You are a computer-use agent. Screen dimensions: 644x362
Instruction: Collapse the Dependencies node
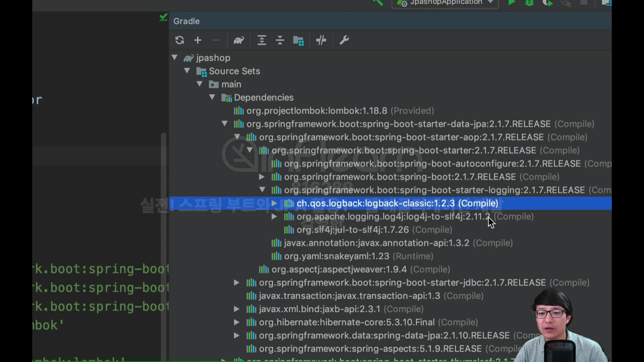tap(212, 97)
